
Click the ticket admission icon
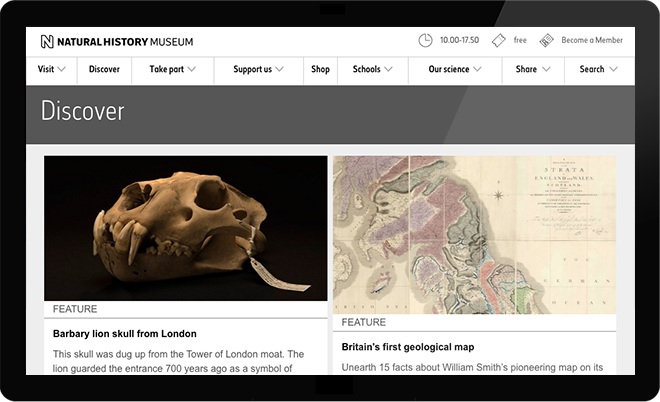coord(498,40)
